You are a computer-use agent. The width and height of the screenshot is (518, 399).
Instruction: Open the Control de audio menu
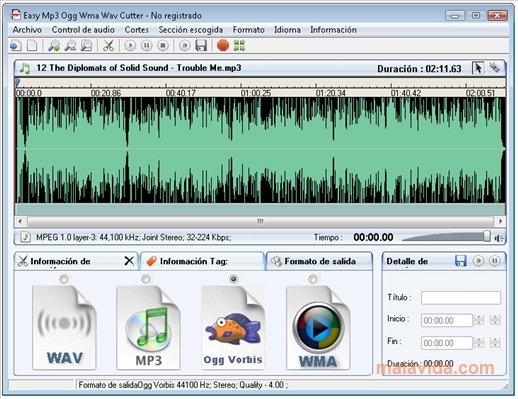coord(83,30)
